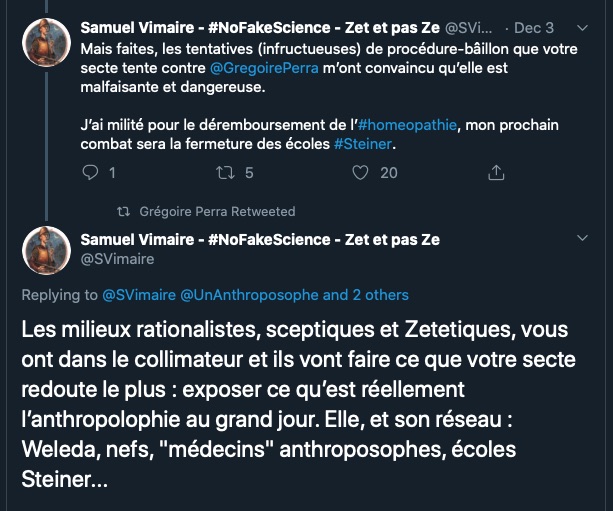Click the avatar next to the @SVimaire handle line
Viewport: 613px width, 511px height.
(45, 250)
